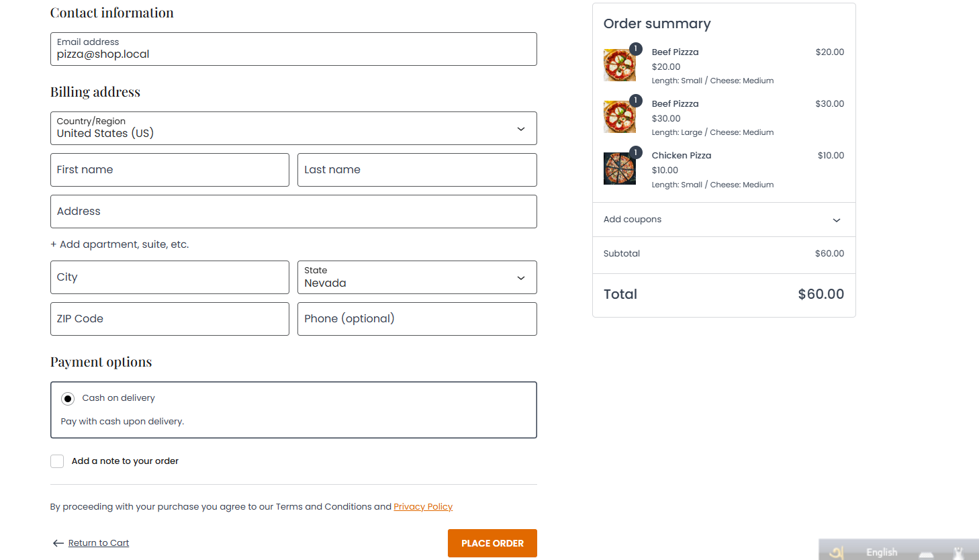
Task: Focus the Email address field
Action: coord(293,49)
